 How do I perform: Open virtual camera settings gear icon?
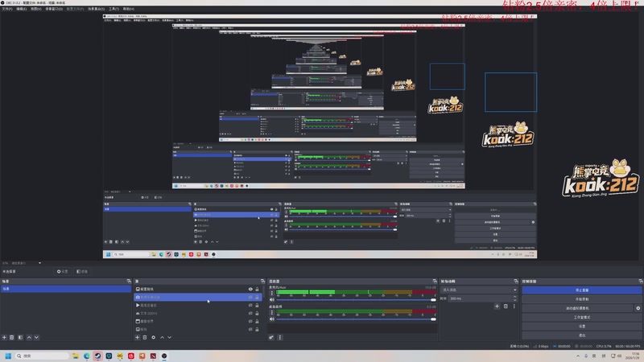coord(638,308)
